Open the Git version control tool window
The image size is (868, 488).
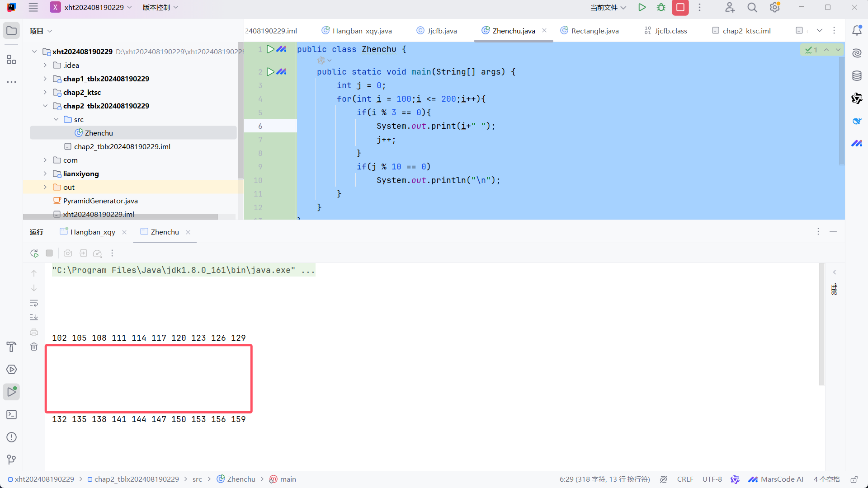point(12,460)
